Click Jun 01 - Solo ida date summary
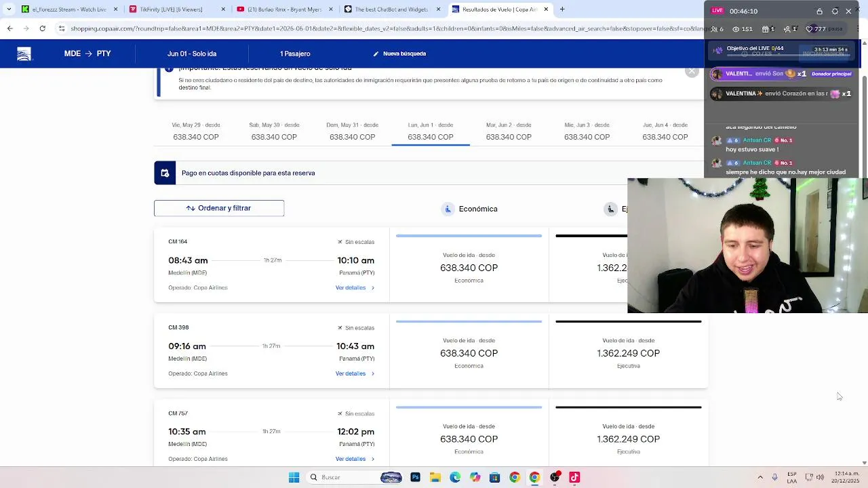 click(x=192, y=54)
